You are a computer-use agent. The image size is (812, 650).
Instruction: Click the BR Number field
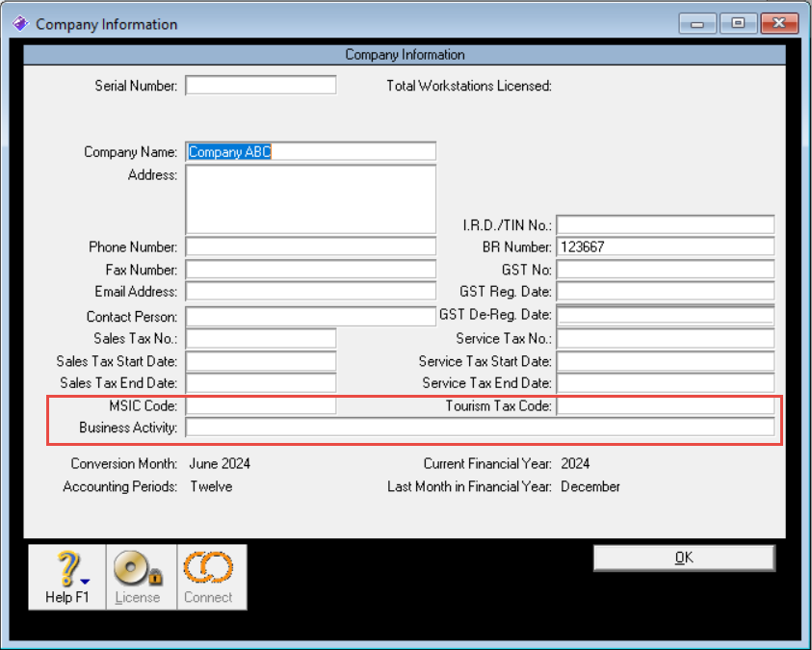point(665,247)
